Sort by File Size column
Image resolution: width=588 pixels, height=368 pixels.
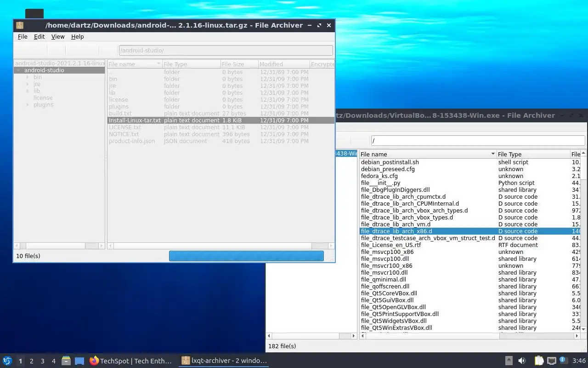tap(239, 64)
